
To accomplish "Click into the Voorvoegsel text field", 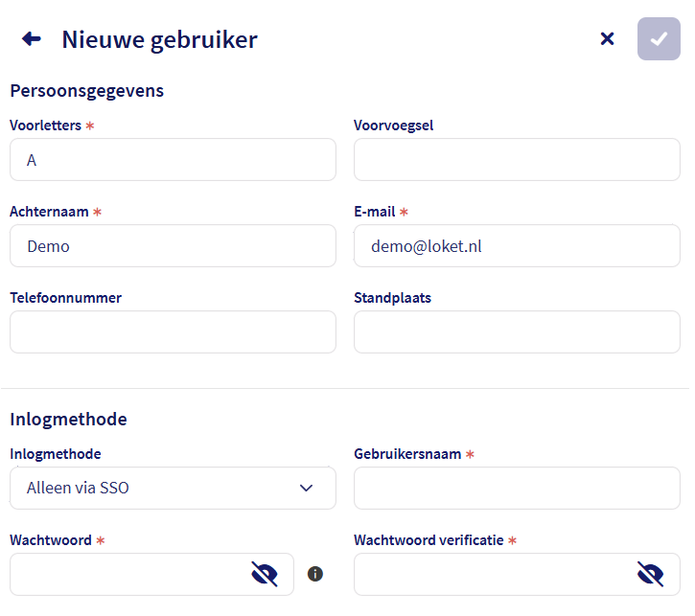I will point(517,160).
